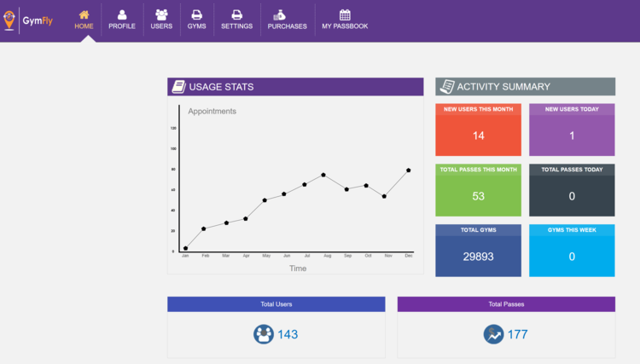Click the Total Users people icon

[264, 334]
